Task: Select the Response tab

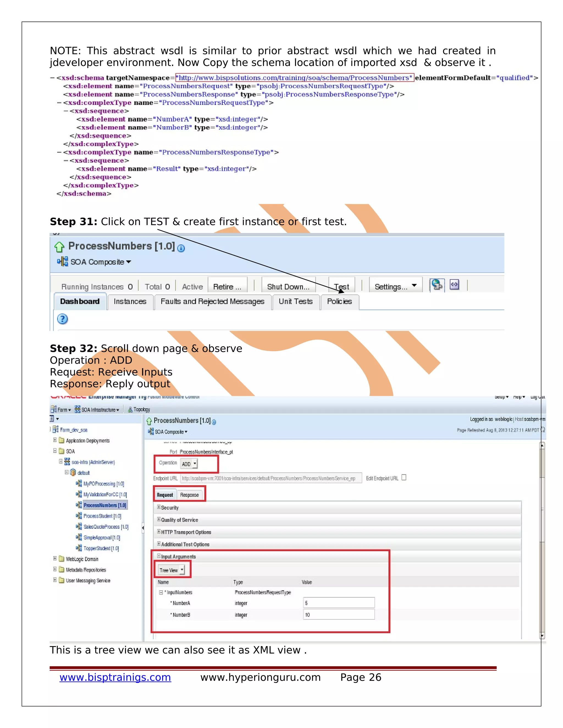Action: click(x=189, y=495)
